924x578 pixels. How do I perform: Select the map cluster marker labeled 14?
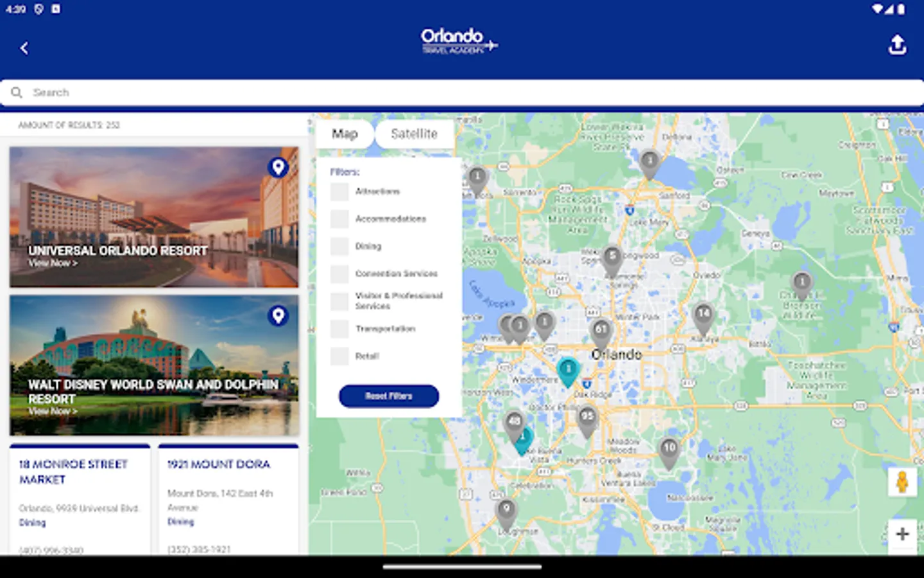tap(704, 317)
